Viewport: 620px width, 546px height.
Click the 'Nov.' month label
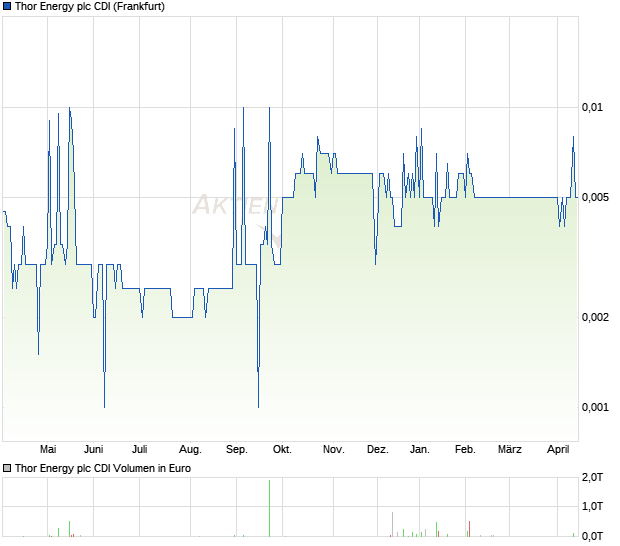pyautogui.click(x=333, y=449)
